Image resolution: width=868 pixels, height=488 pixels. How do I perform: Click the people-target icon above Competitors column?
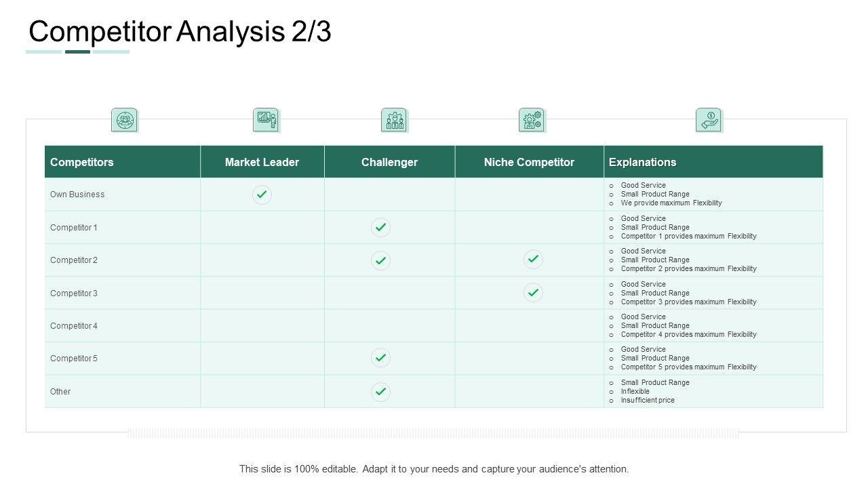point(124,120)
